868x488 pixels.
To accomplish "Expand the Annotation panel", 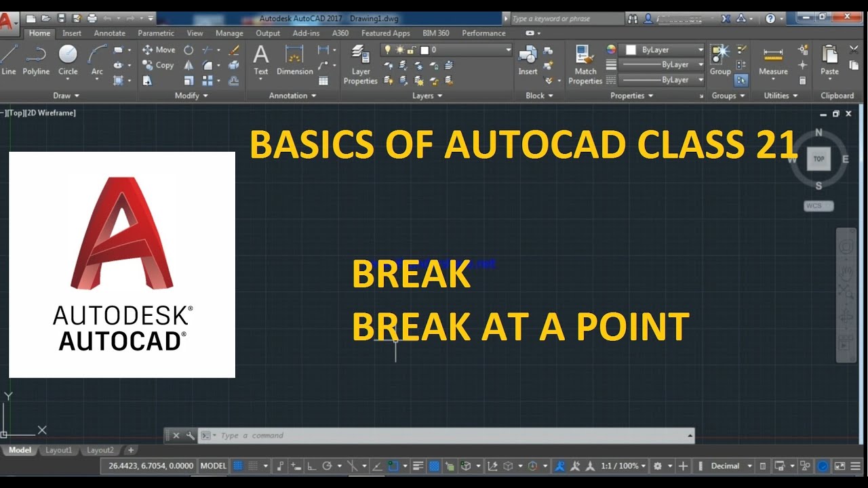I will coord(292,96).
